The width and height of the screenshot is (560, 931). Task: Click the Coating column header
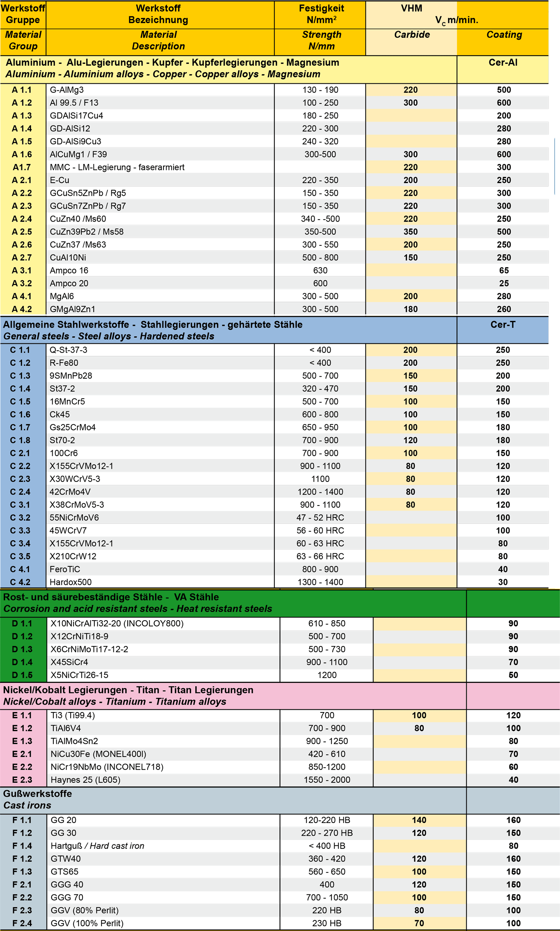504,34
